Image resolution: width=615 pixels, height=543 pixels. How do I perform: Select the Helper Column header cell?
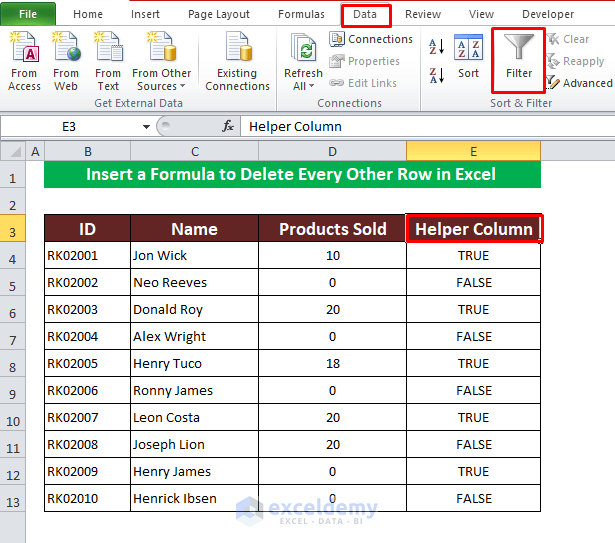(x=473, y=229)
